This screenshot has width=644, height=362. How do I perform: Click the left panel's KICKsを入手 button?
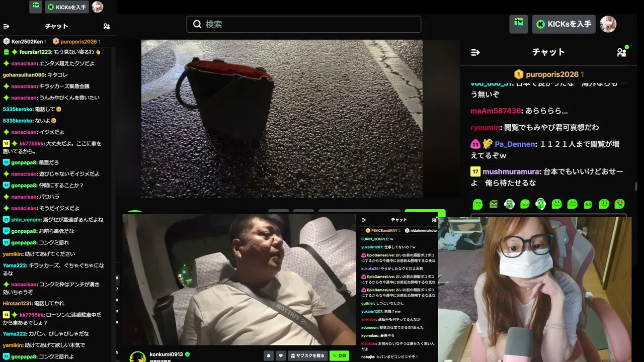(x=67, y=7)
